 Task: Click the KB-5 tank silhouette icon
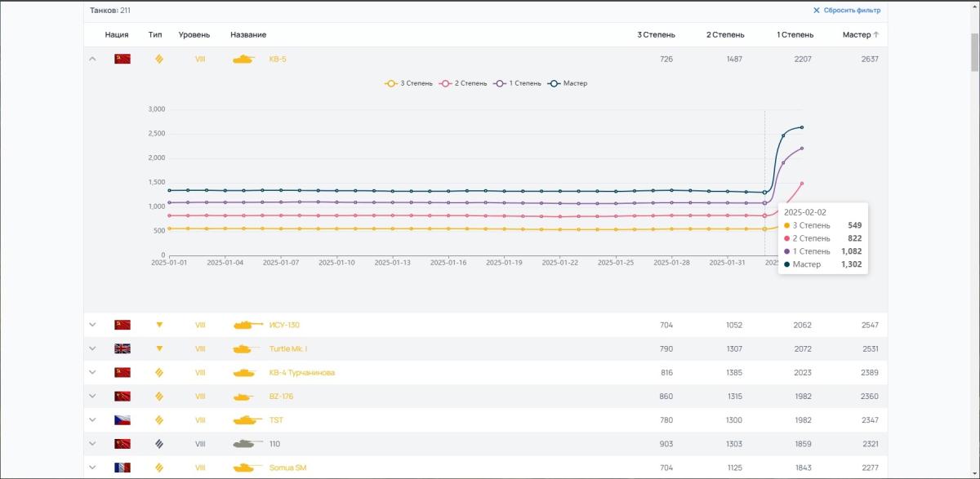click(243, 59)
